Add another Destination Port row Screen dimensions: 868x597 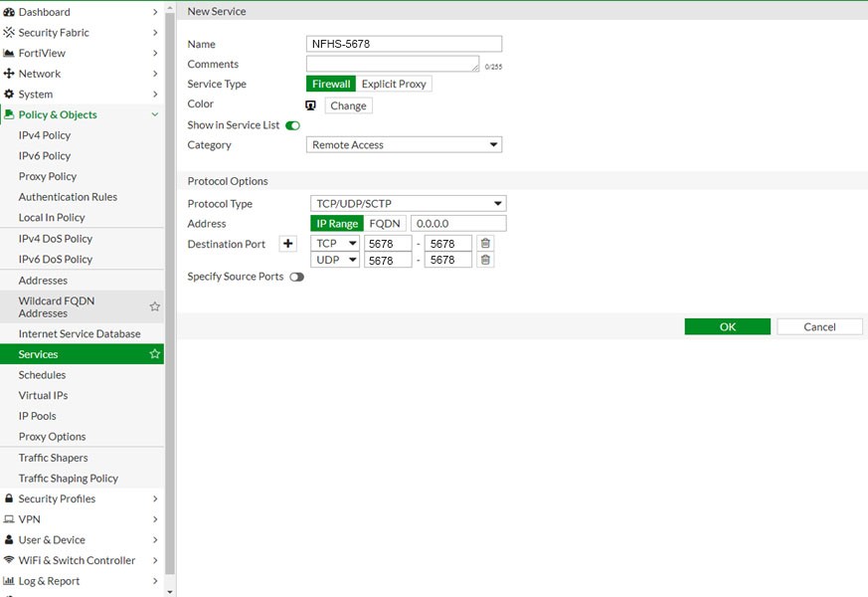tap(287, 243)
